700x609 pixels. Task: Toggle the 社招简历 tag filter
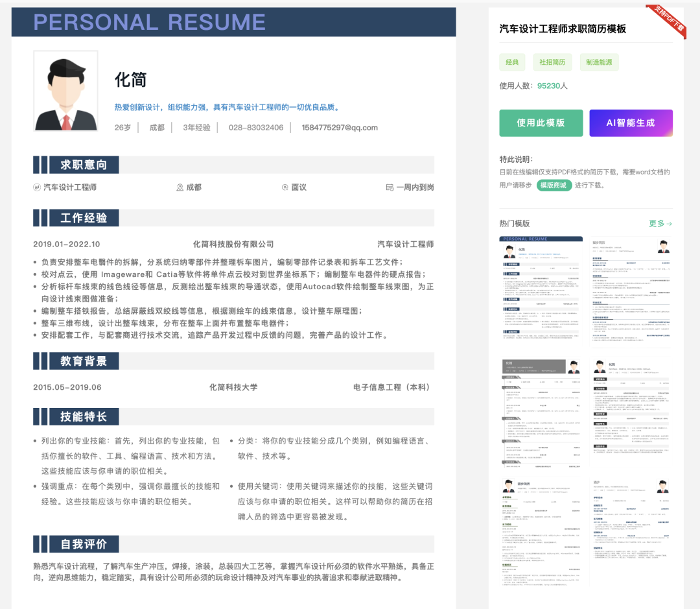point(552,62)
